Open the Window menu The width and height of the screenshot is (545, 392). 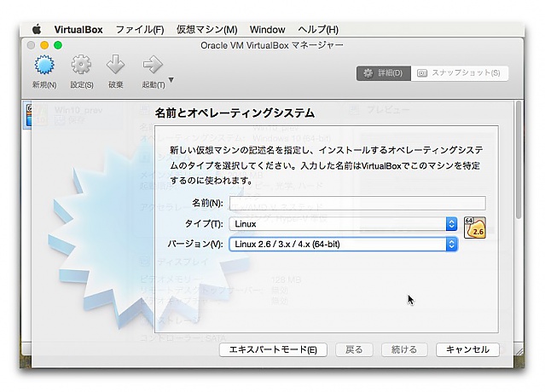click(x=268, y=29)
